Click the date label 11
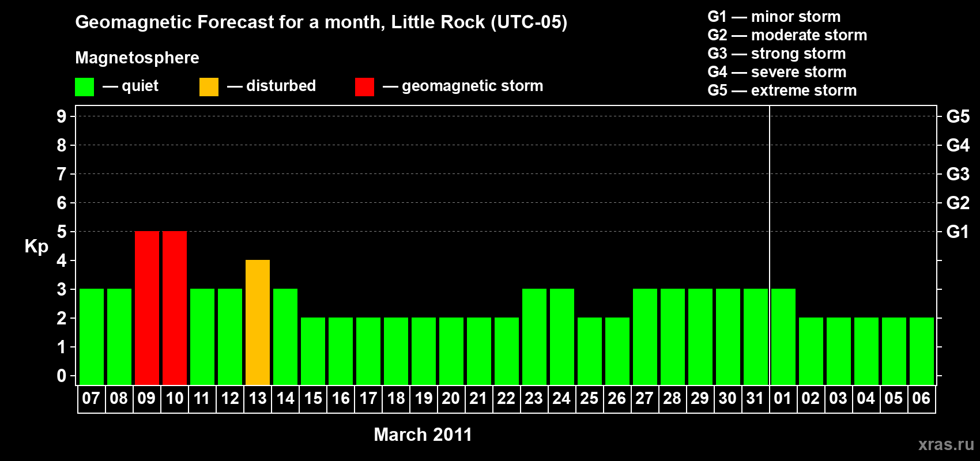This screenshot has width=980, height=461. pos(202,399)
